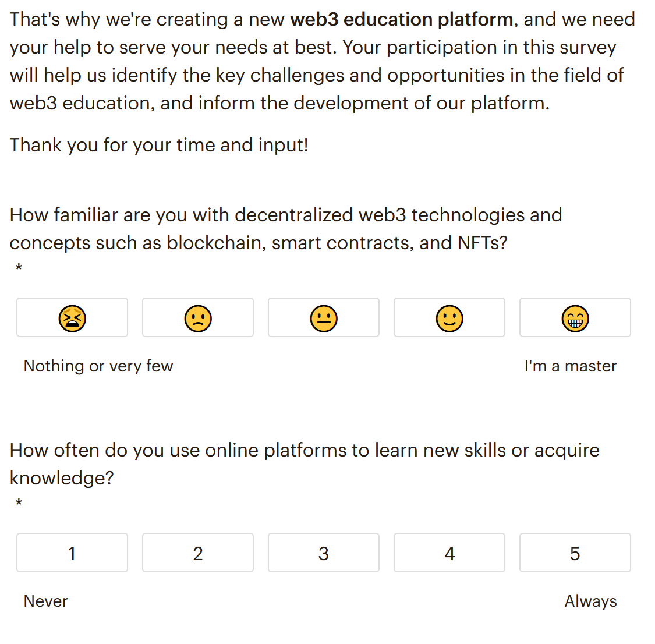Click the web3 familiarity question heading
The width and height of the screenshot is (655, 644).
pos(286,229)
